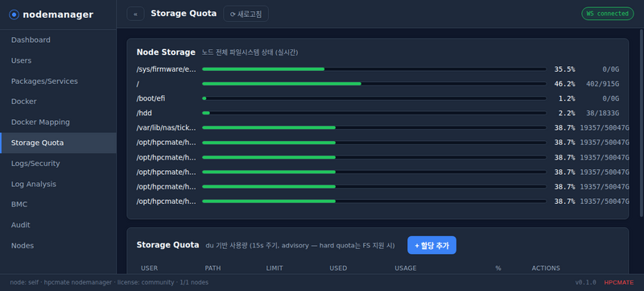
Task: Click the LIMIT column header
Action: pyautogui.click(x=275, y=268)
